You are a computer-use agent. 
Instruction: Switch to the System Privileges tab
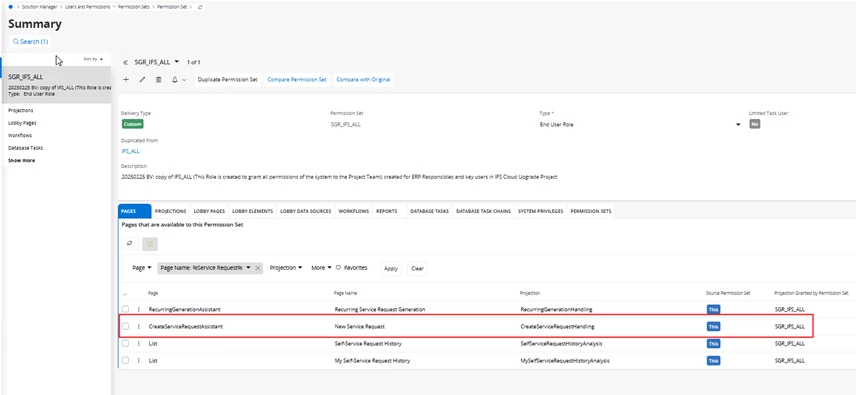(x=540, y=211)
